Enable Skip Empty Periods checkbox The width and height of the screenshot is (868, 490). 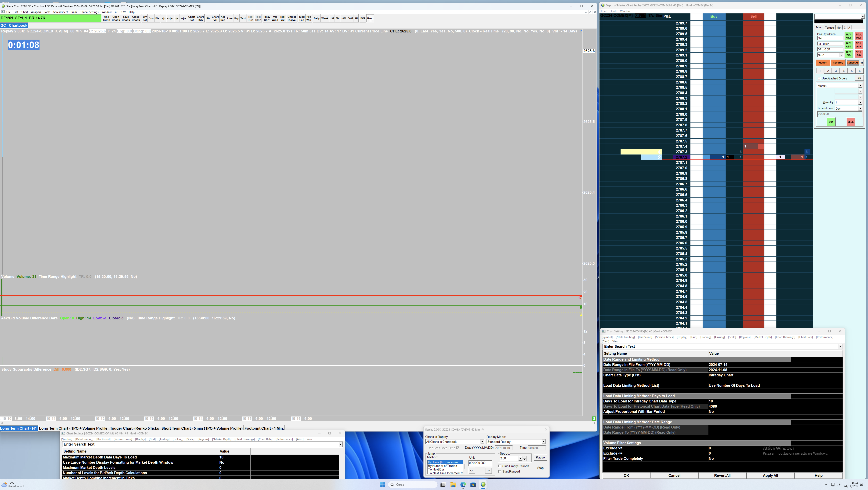point(500,466)
